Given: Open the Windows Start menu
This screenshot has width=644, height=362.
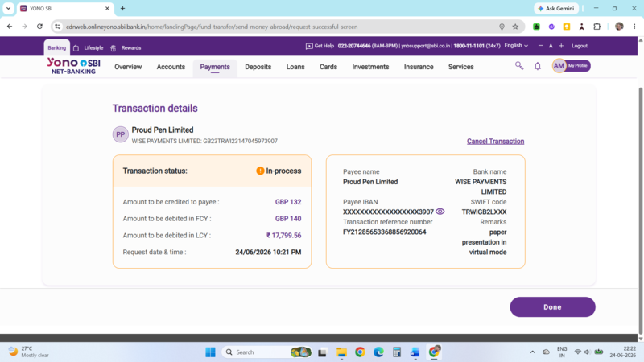Looking at the screenshot, I should click(210, 352).
